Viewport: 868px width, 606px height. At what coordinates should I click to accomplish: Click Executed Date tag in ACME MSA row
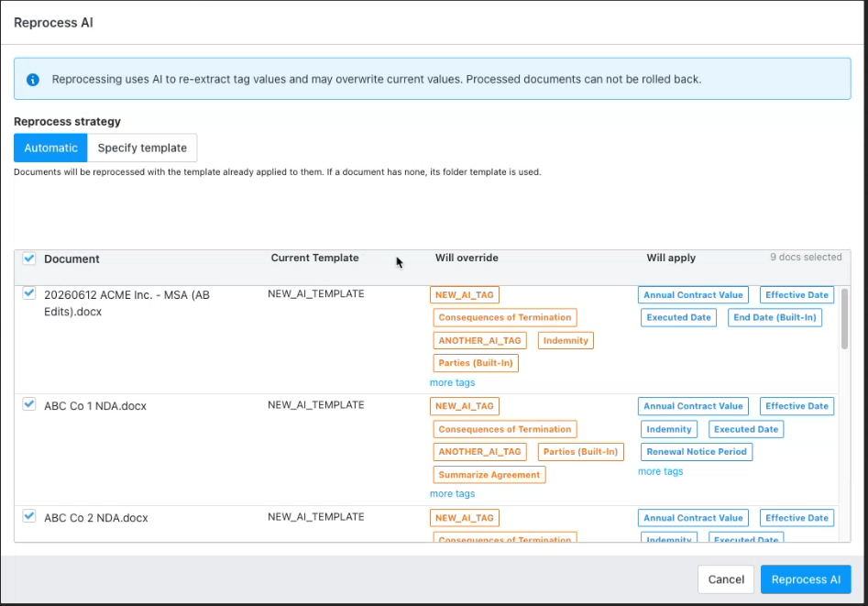678,317
